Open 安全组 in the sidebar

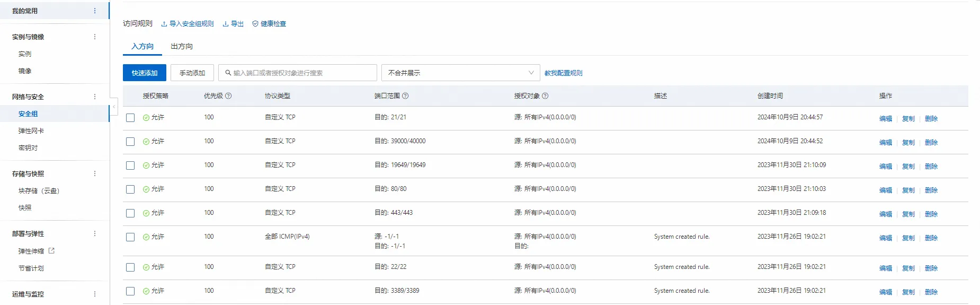28,114
